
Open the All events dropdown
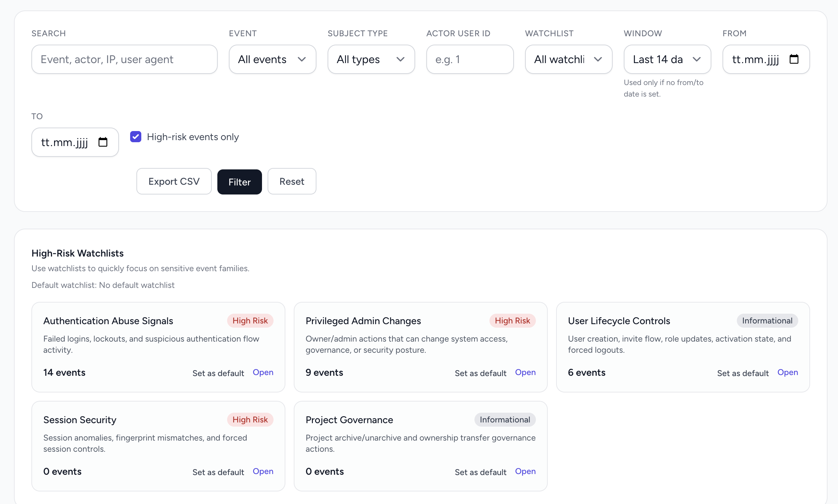coord(272,59)
